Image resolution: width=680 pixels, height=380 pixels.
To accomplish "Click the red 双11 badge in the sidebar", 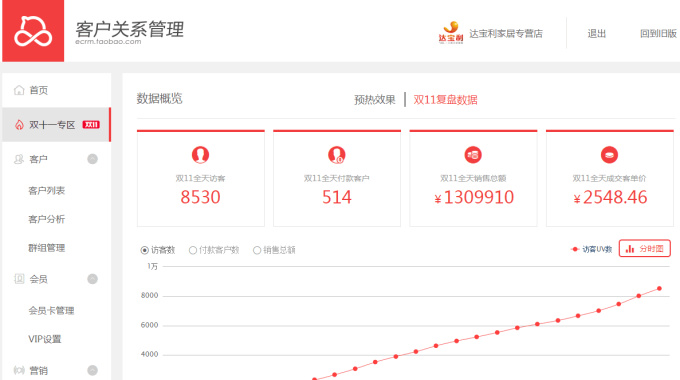I will [91, 124].
